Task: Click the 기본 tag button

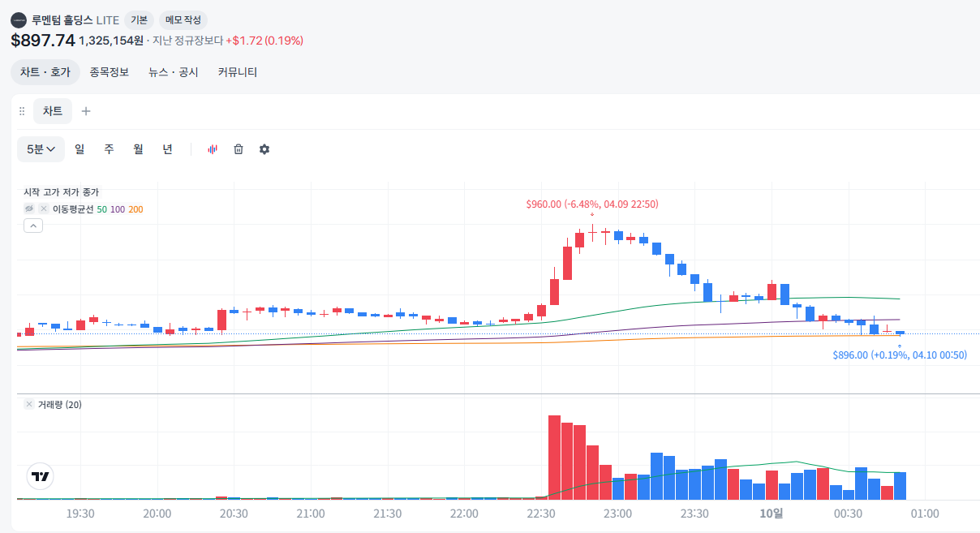Action: 139,19
